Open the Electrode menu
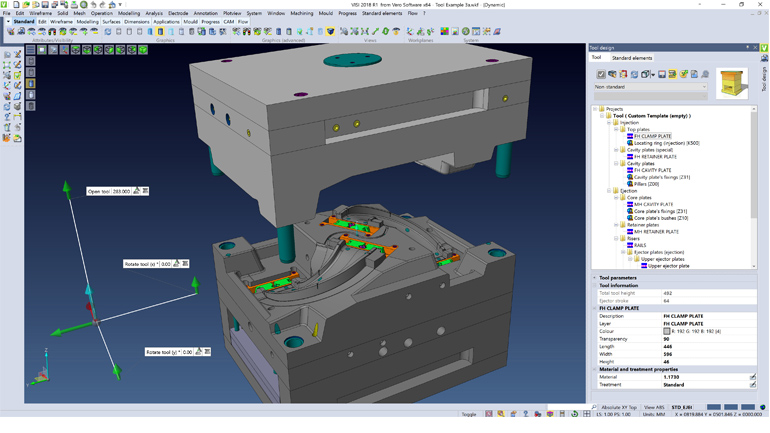The image size is (770, 433). [x=178, y=13]
